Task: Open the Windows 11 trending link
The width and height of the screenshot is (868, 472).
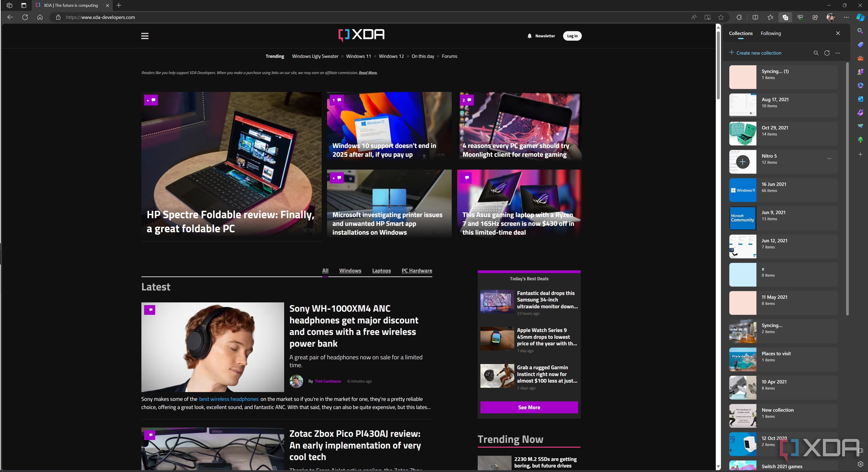Action: coord(358,56)
